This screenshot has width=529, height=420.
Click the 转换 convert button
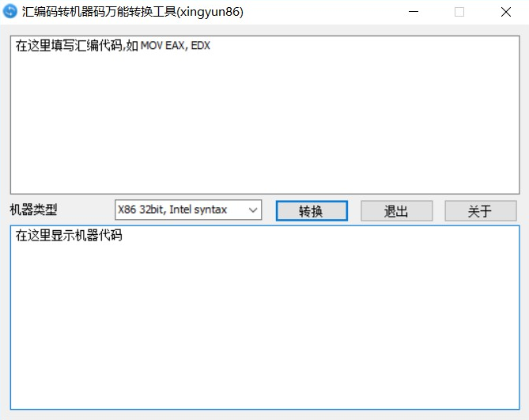tap(312, 211)
